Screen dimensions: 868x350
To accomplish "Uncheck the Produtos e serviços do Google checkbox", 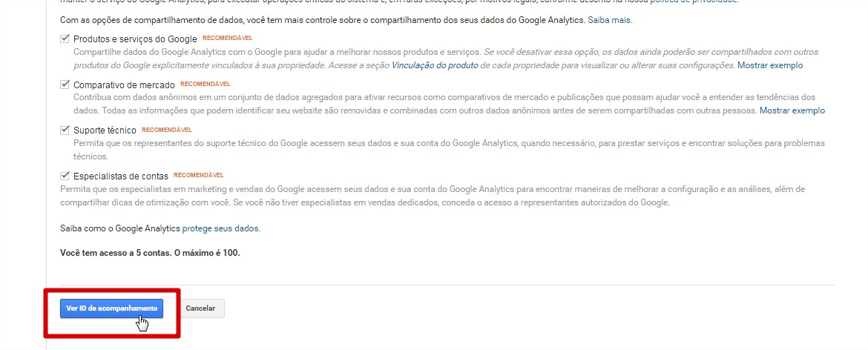I will point(65,39).
